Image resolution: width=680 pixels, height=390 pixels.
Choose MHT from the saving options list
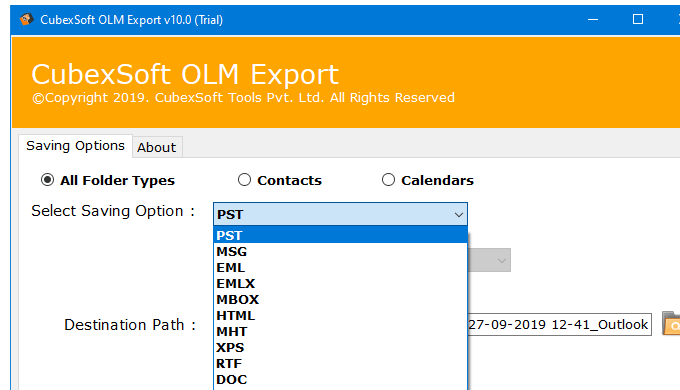click(340, 331)
